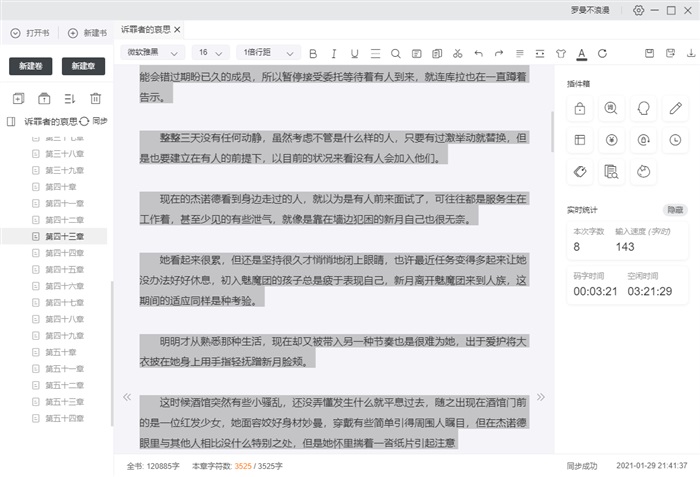This screenshot has height=477, width=700.
Task: Click the 同步 sync button in the sidebar
Action: (95, 121)
